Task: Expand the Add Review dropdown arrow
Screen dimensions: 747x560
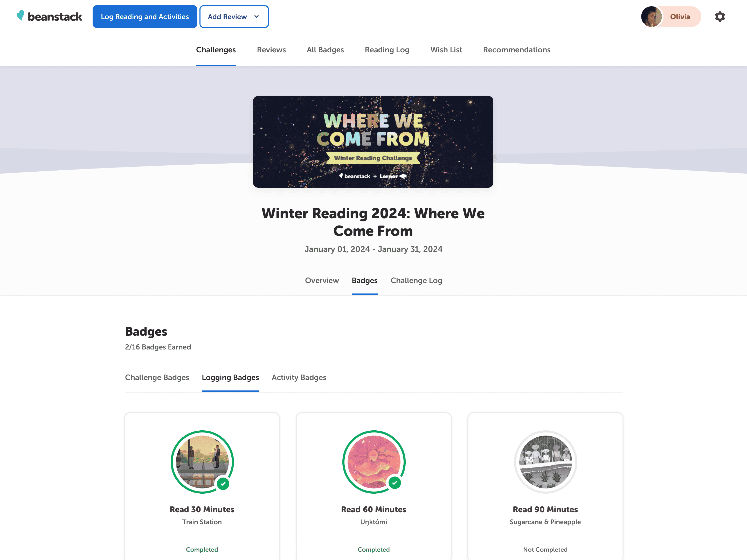Action: 257,17
